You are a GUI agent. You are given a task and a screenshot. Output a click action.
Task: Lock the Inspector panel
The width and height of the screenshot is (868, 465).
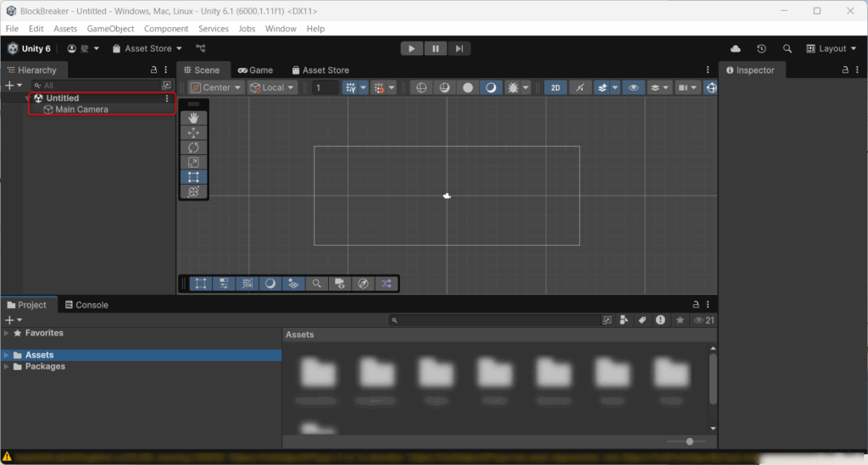[845, 70]
